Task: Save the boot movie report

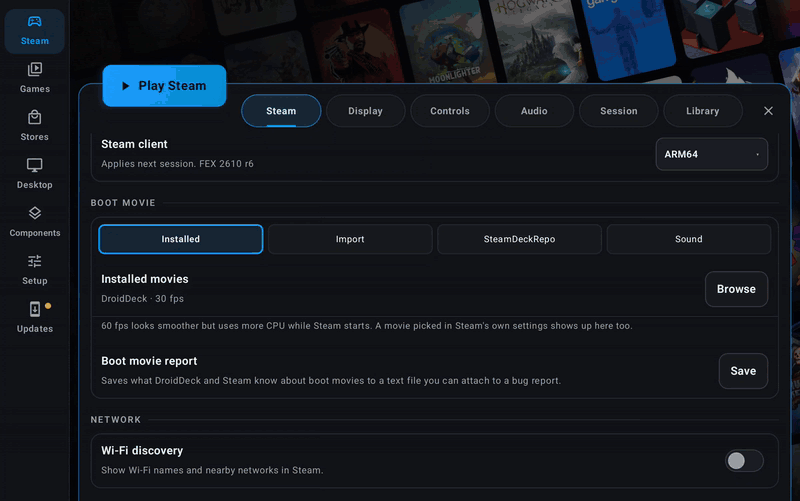Action: point(743,371)
